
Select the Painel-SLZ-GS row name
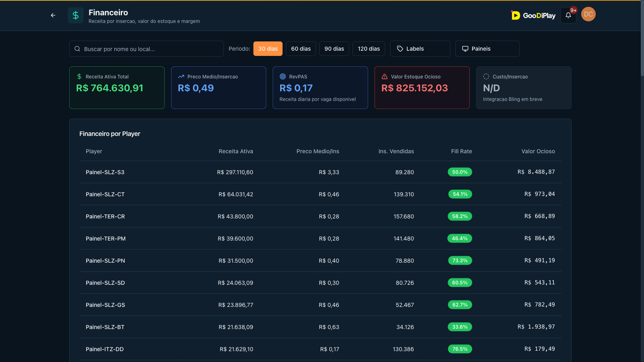[x=105, y=305]
